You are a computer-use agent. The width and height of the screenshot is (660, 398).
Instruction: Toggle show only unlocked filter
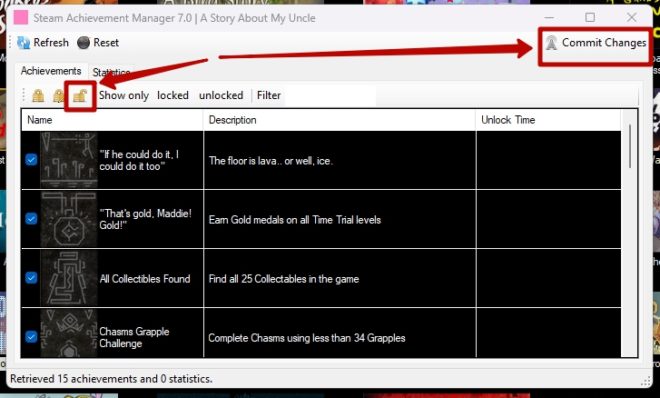coord(221,96)
